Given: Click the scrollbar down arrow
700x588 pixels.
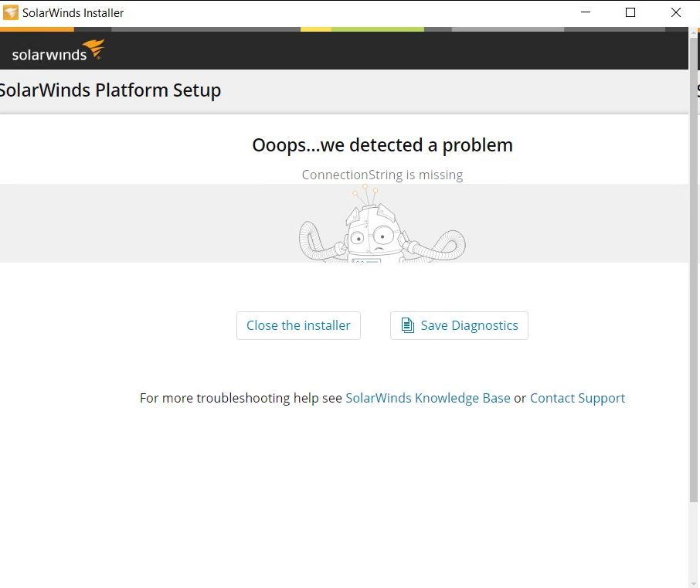Looking at the screenshot, I should (694, 583).
